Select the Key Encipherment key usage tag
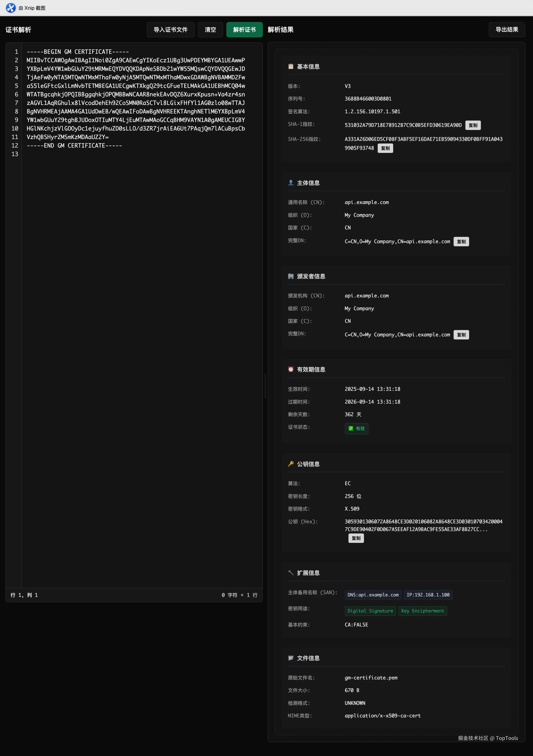The image size is (533, 756). (423, 611)
